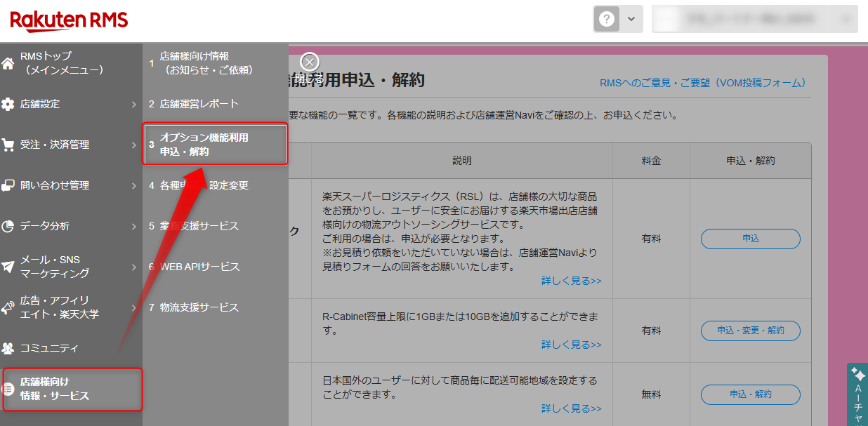Select the 有料 fee cell for RSL row

[x=651, y=239]
